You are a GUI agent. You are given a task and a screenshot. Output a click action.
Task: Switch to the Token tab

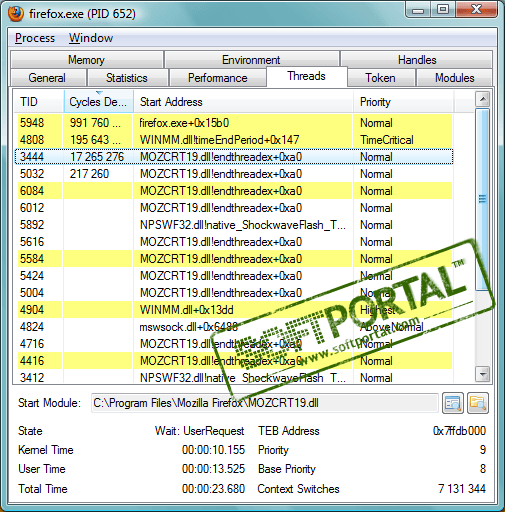point(380,78)
